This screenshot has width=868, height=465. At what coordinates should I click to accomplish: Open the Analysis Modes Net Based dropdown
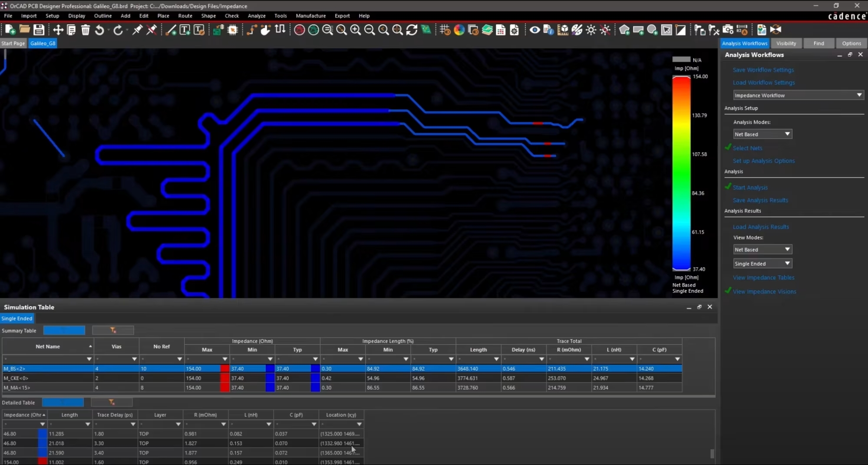coord(762,134)
